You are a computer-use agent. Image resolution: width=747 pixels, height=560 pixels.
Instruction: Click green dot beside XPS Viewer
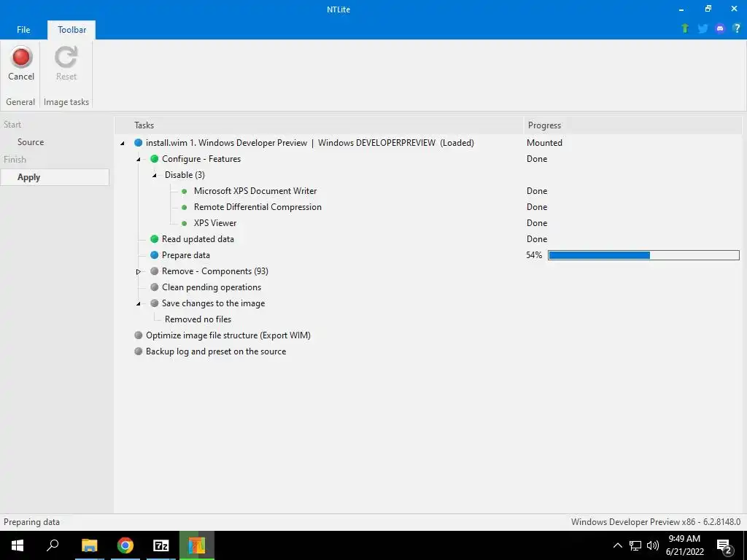click(x=185, y=223)
